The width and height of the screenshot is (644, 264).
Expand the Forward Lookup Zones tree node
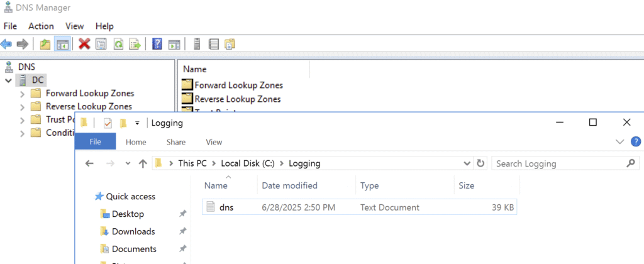(x=23, y=93)
